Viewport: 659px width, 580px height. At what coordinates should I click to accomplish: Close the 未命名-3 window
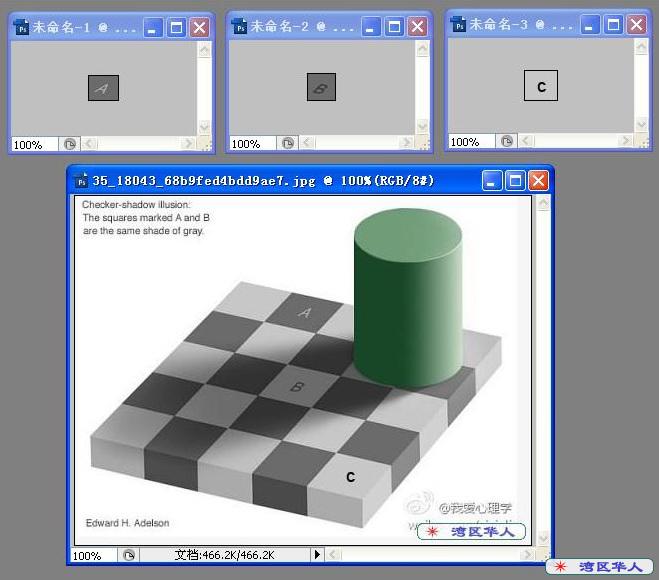pyautogui.click(x=636, y=24)
